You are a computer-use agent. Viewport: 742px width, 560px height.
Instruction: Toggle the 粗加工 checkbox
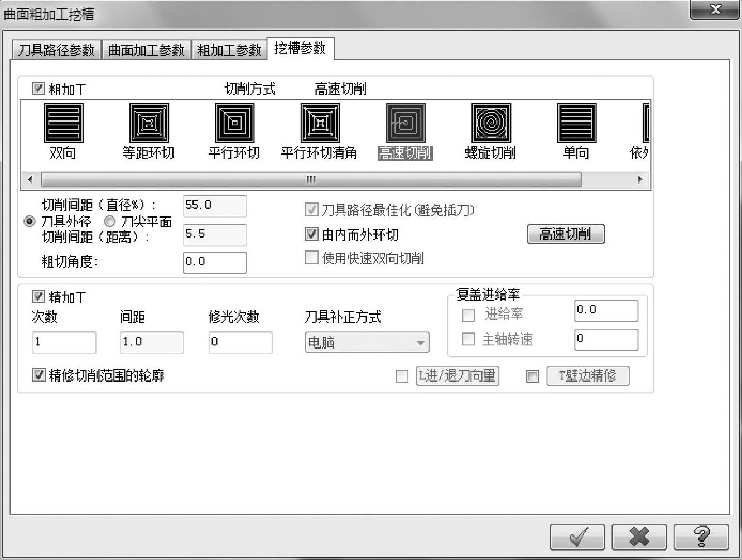[x=38, y=88]
